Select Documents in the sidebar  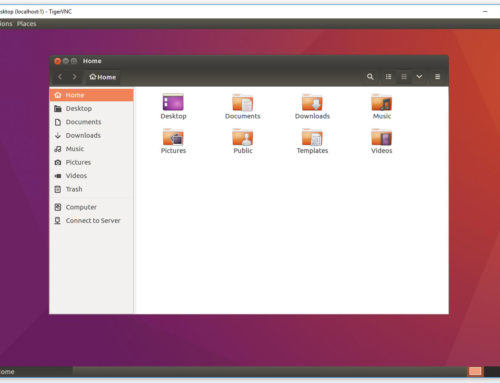coord(91,122)
